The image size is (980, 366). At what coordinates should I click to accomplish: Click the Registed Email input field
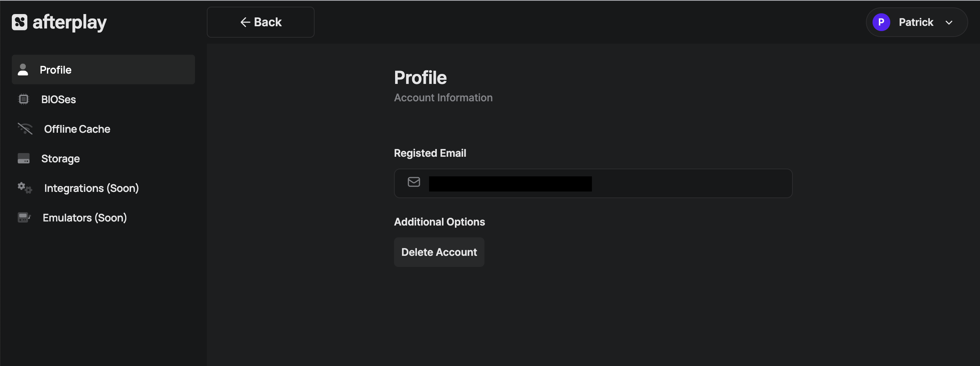(685, 184)
